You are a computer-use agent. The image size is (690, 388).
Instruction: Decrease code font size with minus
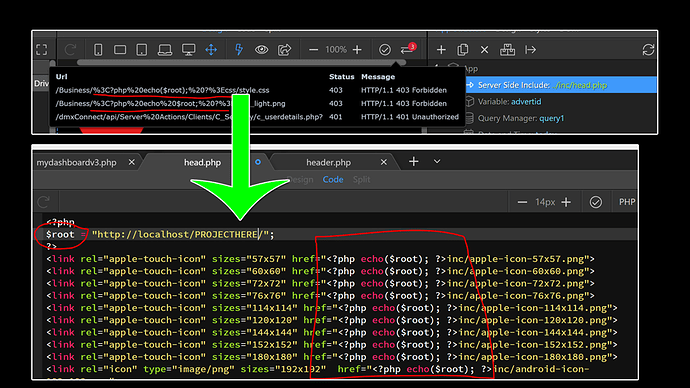[522, 202]
